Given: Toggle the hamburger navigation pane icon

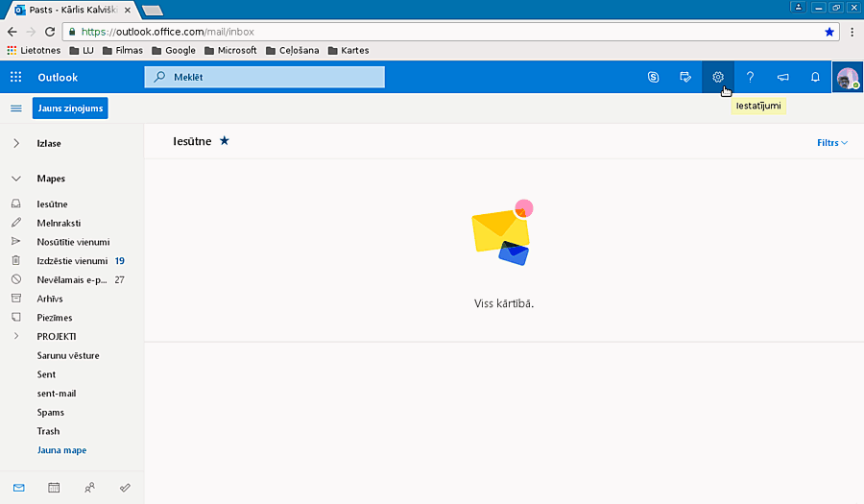Looking at the screenshot, I should pos(16,108).
